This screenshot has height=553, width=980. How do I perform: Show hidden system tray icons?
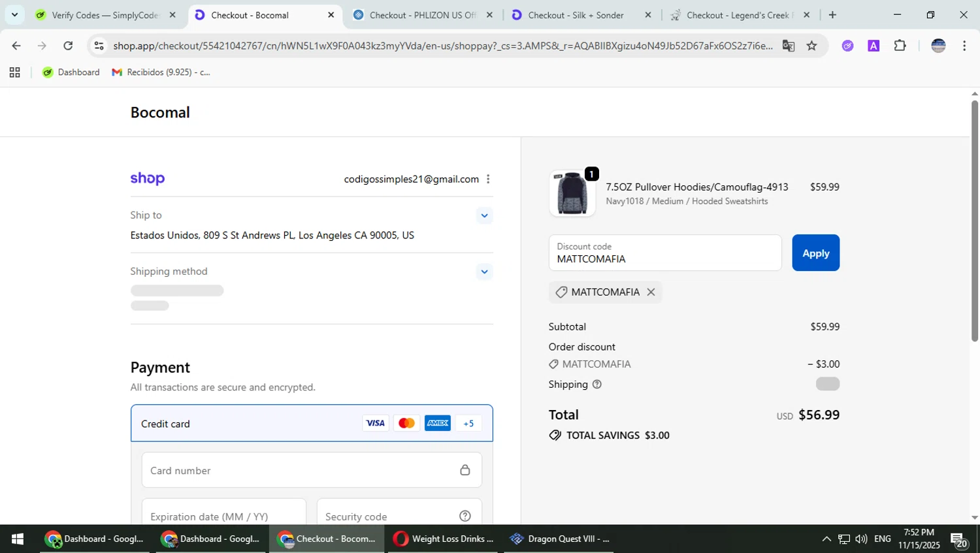click(826, 539)
